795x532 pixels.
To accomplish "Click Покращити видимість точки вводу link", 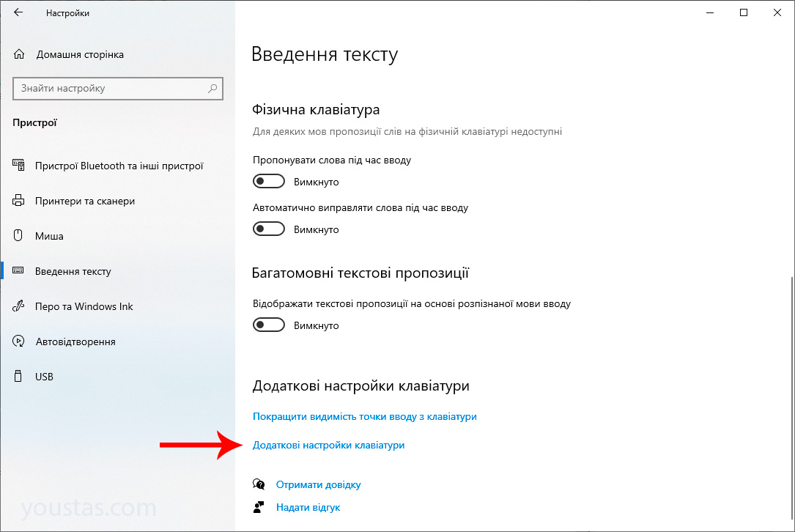I will coord(365,416).
